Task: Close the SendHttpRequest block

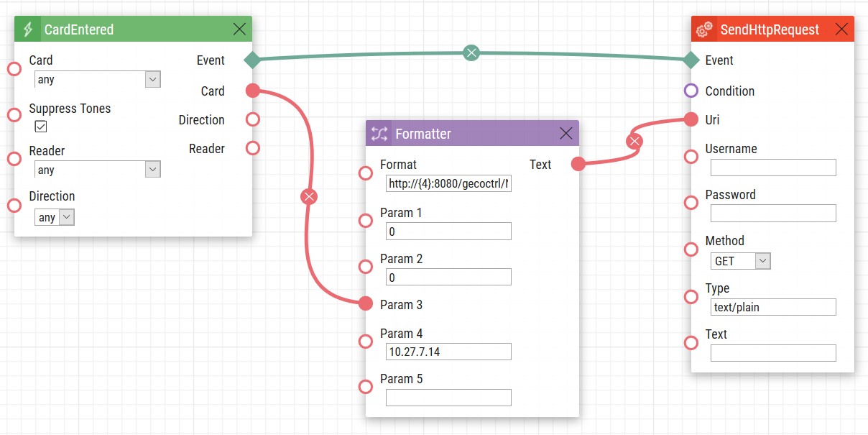Action: tap(841, 29)
